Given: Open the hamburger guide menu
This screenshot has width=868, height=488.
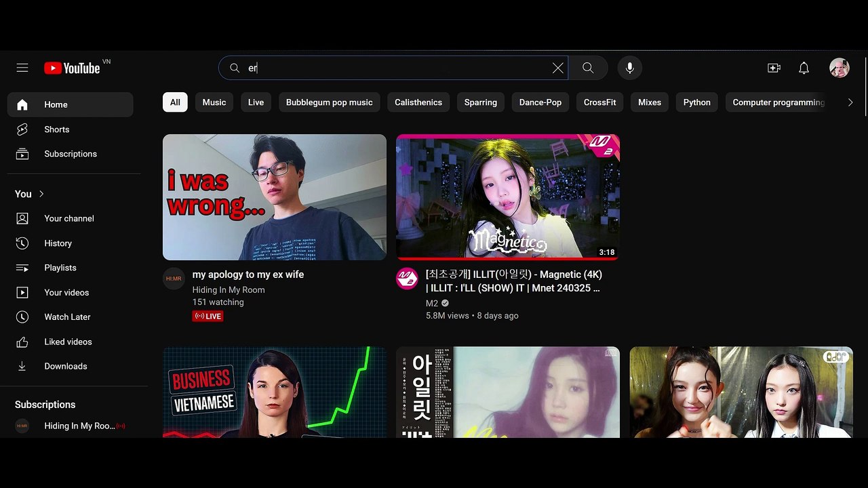Looking at the screenshot, I should pos(22,68).
